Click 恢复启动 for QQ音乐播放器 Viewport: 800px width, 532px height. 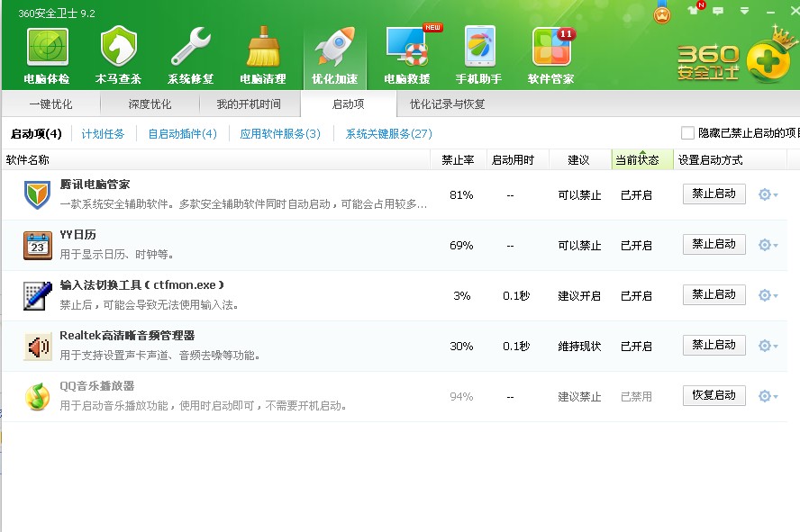(x=714, y=395)
